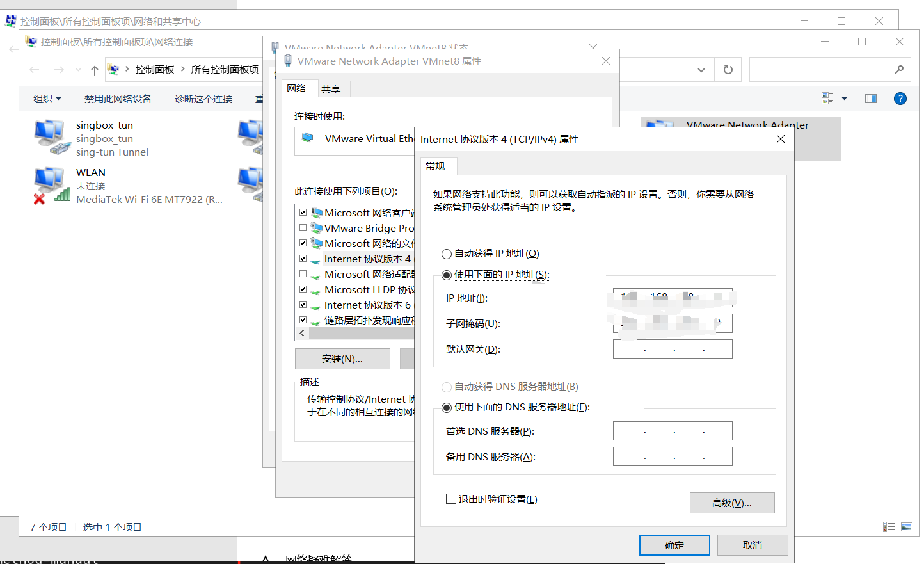Toggle the preview pane icon
Viewport: 924px width, 564px height.
871,99
